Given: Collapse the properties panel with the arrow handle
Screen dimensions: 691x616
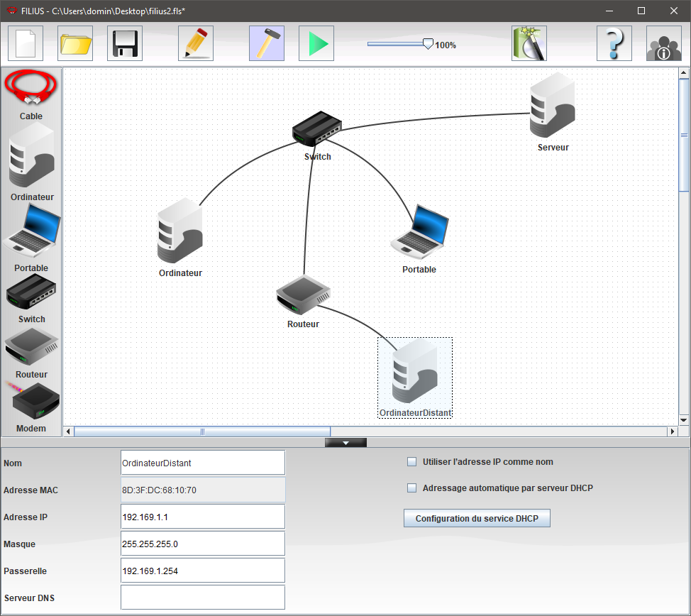Looking at the screenshot, I should (345, 442).
